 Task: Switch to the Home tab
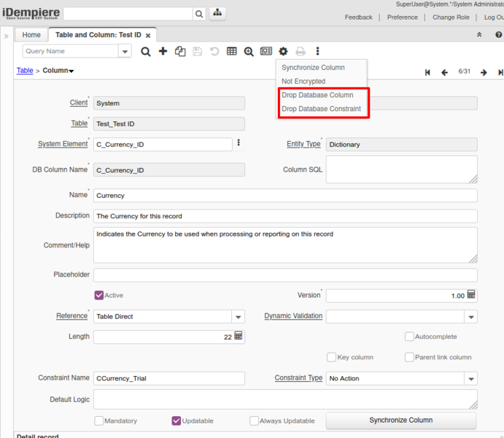31,35
